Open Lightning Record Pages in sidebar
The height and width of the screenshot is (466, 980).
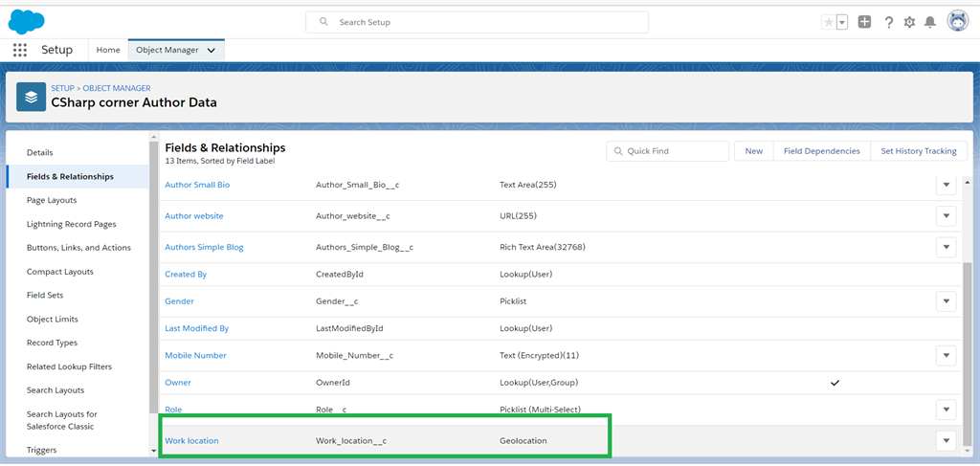[x=71, y=224]
